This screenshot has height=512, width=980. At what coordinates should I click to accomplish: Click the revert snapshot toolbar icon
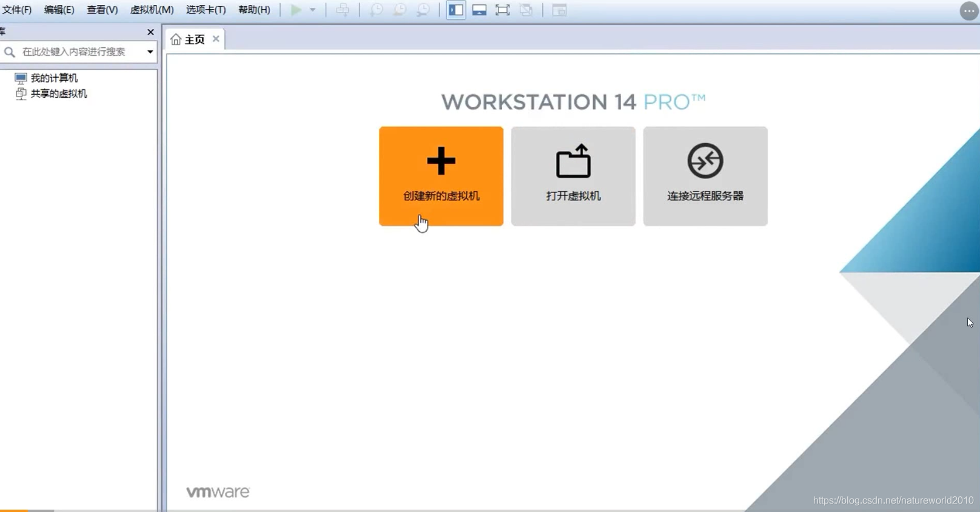point(400,10)
